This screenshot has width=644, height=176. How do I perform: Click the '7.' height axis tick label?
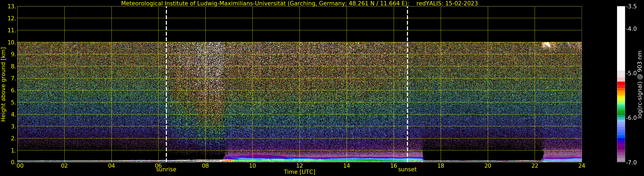click(x=13, y=78)
